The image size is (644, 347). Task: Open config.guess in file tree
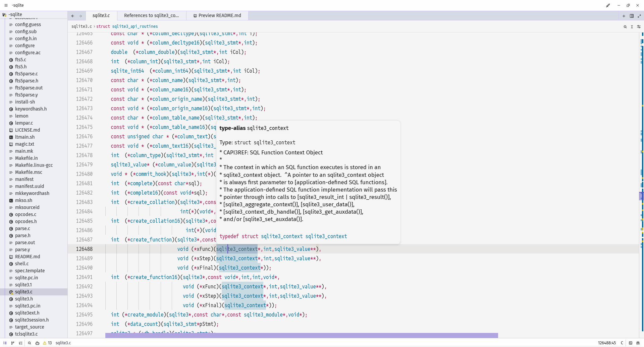coord(28,24)
